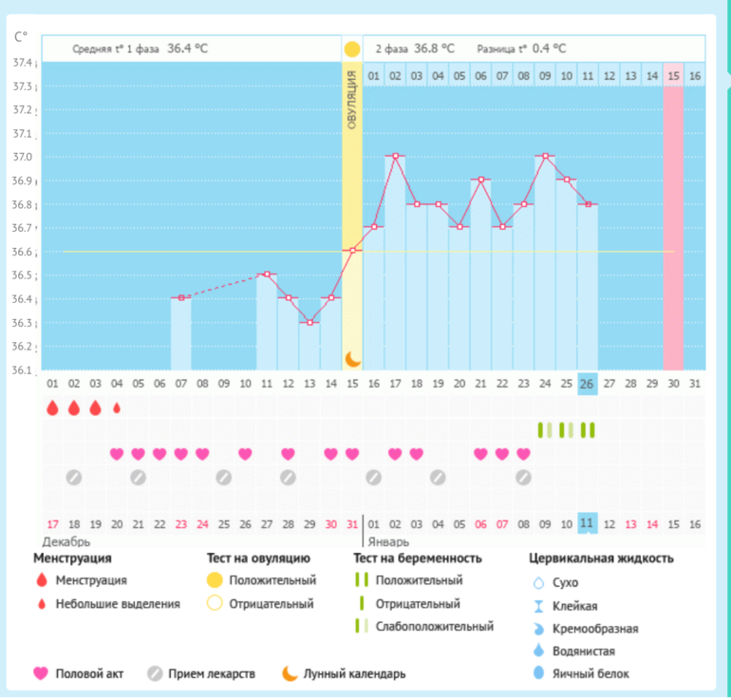The width and height of the screenshot is (731, 700).
Task: Click the Слабоположительный pregnancy test legend bars
Action: 361,626
